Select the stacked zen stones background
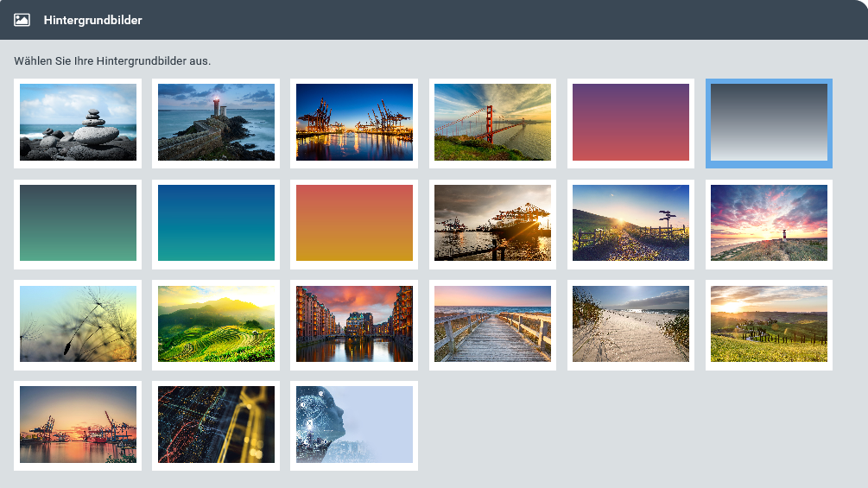The height and width of the screenshot is (488, 868). pos(78,122)
